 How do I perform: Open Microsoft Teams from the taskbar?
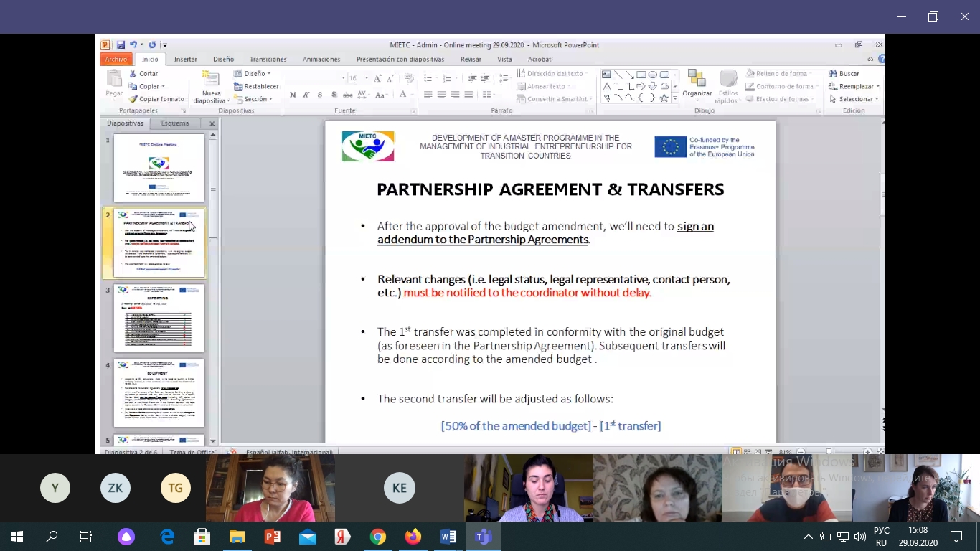coord(483,536)
